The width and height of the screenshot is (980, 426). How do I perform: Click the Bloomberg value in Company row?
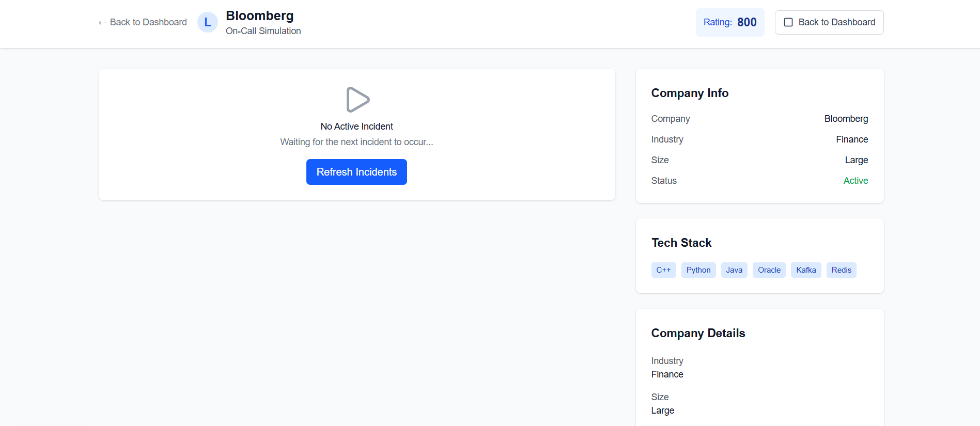point(846,119)
